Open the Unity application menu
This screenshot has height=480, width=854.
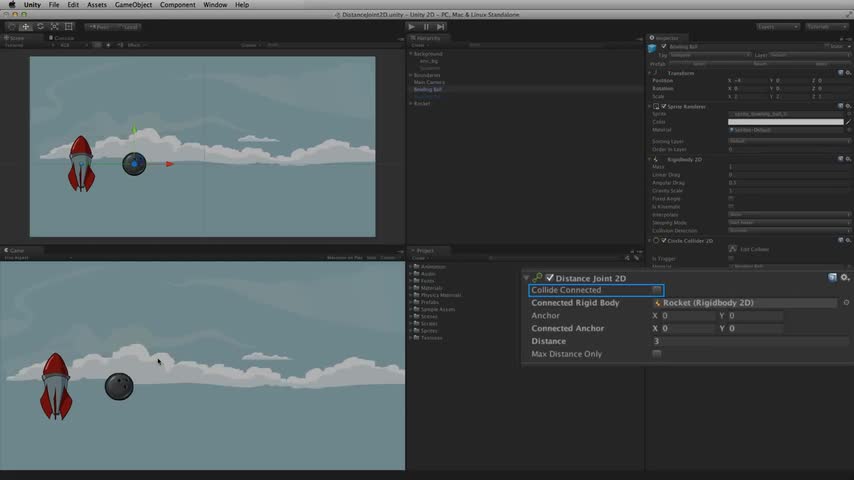point(32,5)
